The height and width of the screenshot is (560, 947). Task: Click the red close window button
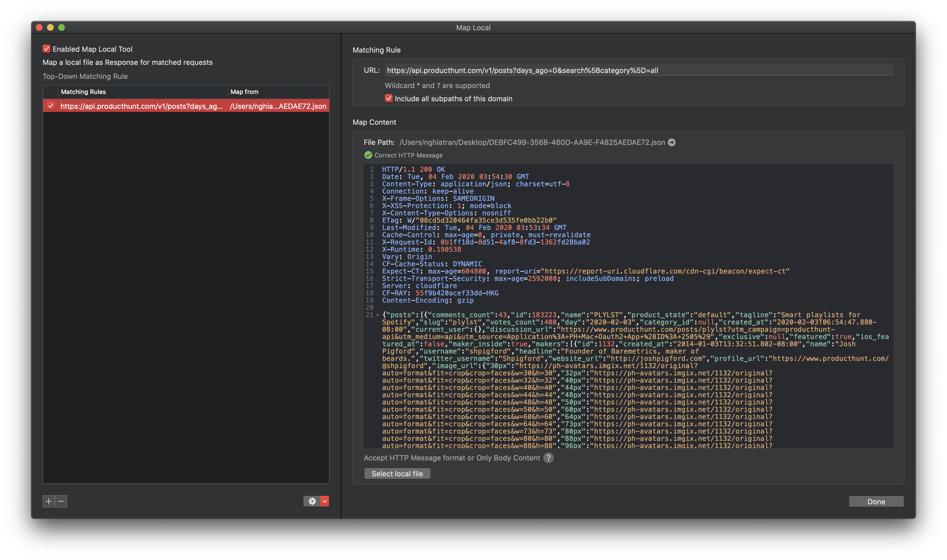pyautogui.click(x=39, y=27)
